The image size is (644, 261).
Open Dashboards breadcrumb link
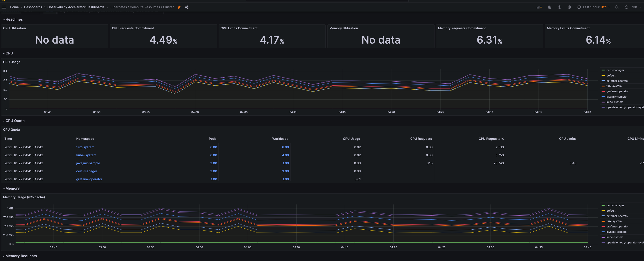(x=33, y=7)
